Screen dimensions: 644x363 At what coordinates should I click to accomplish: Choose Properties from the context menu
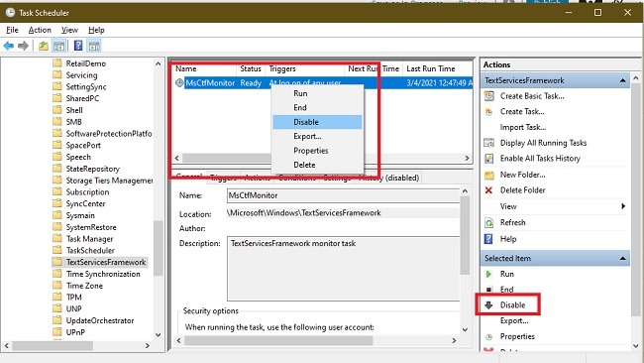coord(317,151)
